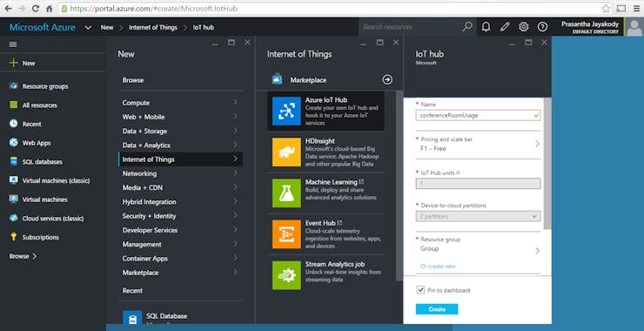Click the Virtual machines monitor icon

[14, 199]
